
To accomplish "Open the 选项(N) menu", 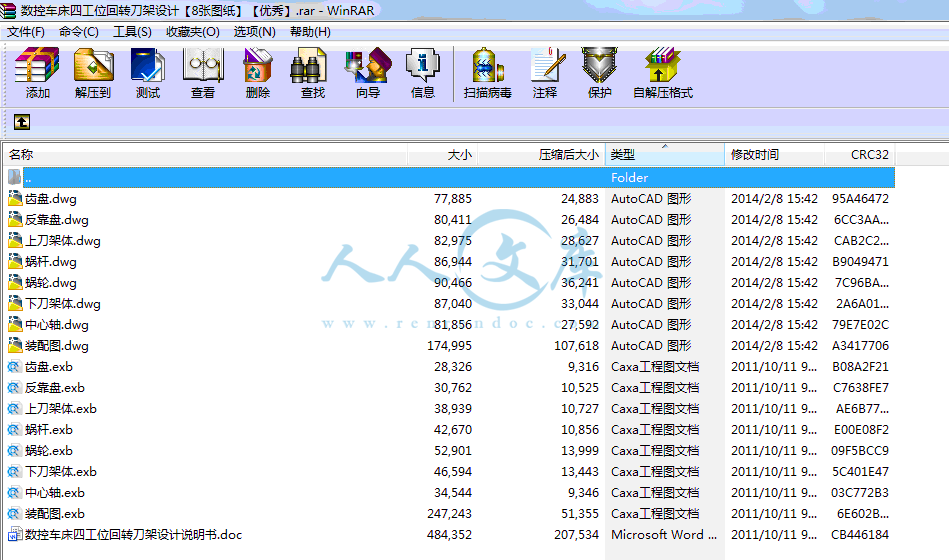I will click(x=254, y=31).
